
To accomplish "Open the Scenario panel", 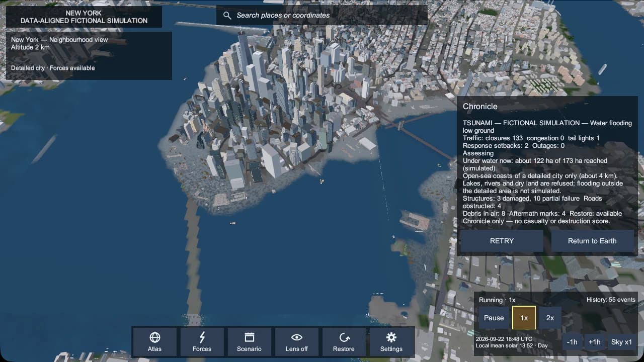I will tap(250, 342).
